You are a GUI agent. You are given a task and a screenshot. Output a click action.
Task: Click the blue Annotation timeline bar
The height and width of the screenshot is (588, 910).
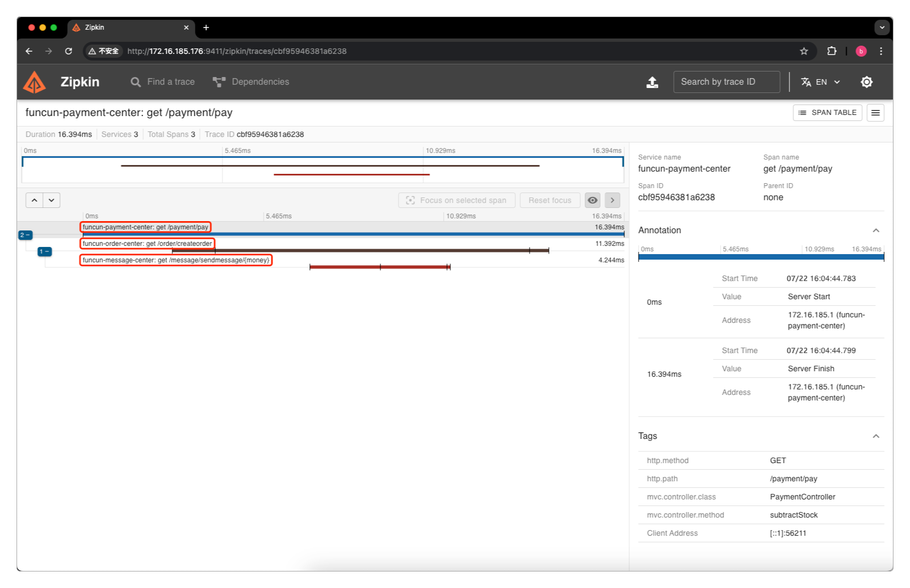pos(761,257)
